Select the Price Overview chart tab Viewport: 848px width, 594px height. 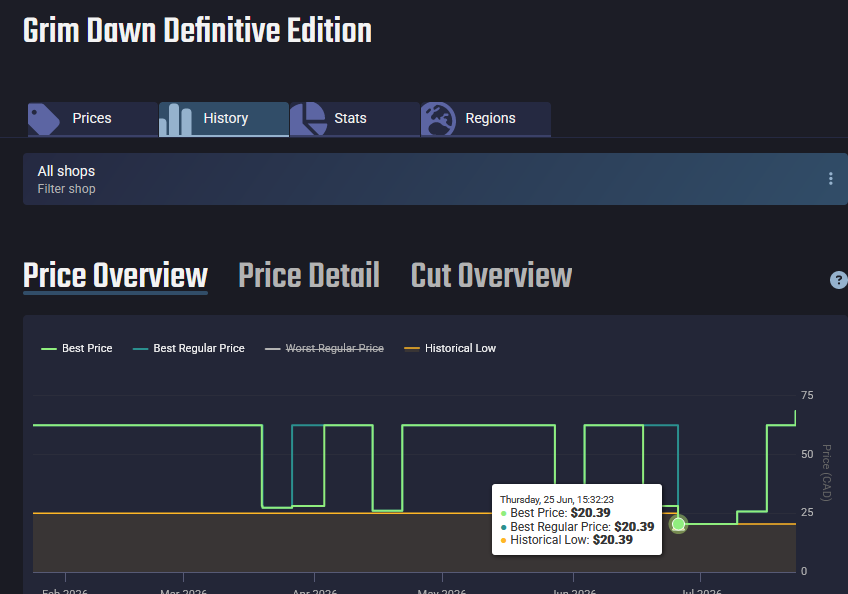pos(115,276)
